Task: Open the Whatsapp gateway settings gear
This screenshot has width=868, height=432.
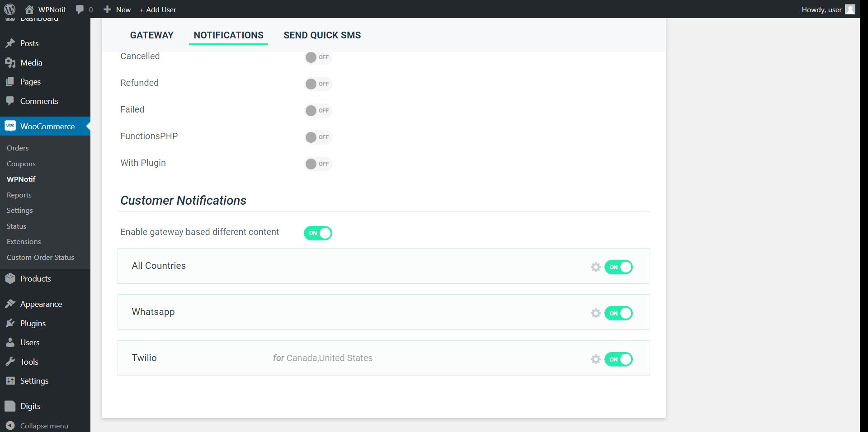Action: click(596, 313)
